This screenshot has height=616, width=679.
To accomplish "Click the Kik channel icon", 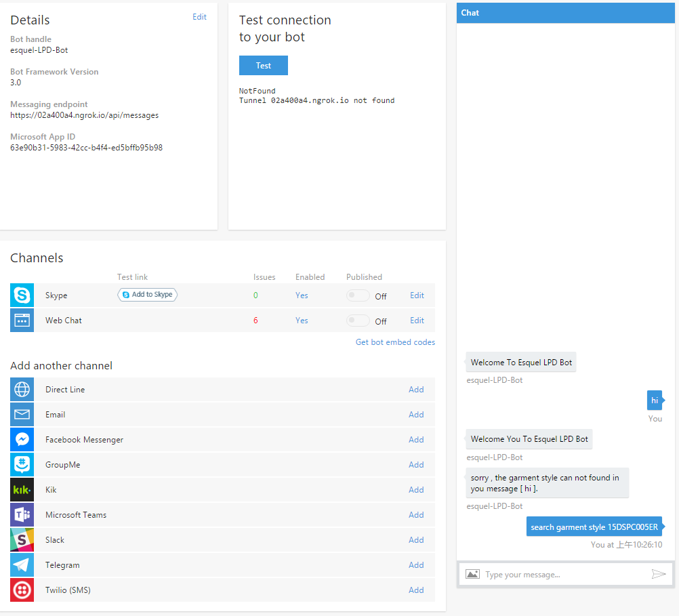I will (22, 489).
